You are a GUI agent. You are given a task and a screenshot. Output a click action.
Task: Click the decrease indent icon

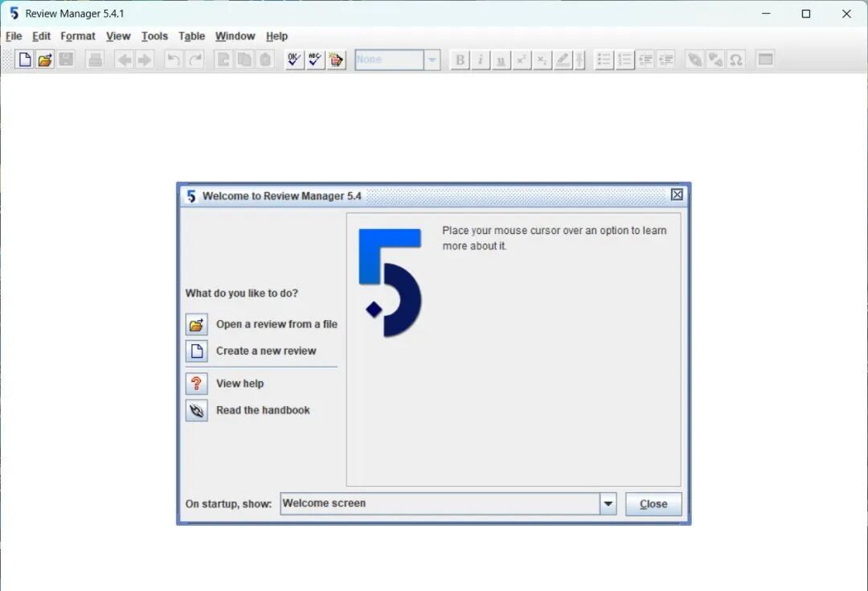(x=645, y=60)
